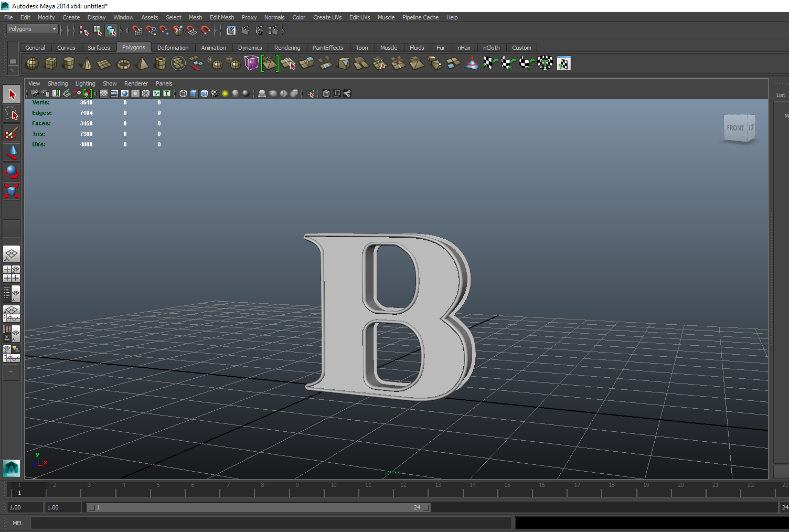Toggle Snap to Grids magnet icon
This screenshot has width=789, height=532.
137,30
